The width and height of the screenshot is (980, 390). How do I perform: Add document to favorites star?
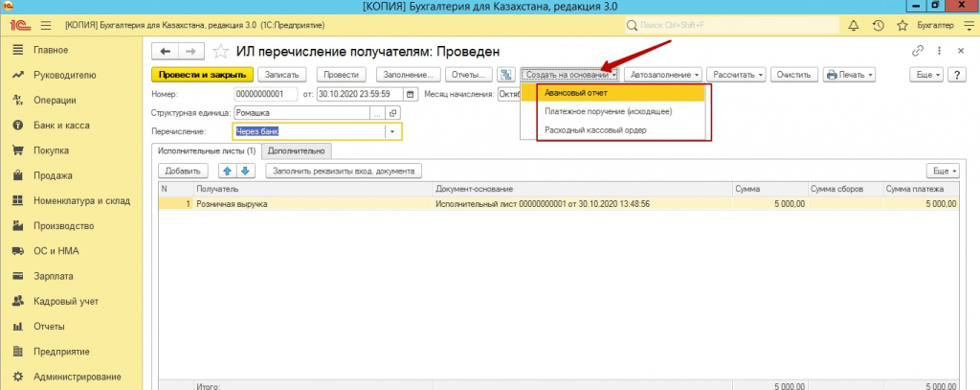[220, 52]
